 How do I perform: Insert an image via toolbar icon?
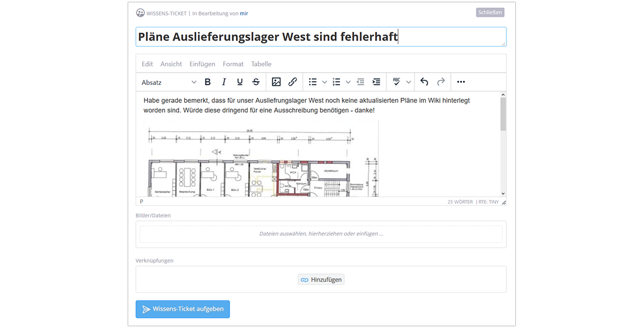[276, 82]
